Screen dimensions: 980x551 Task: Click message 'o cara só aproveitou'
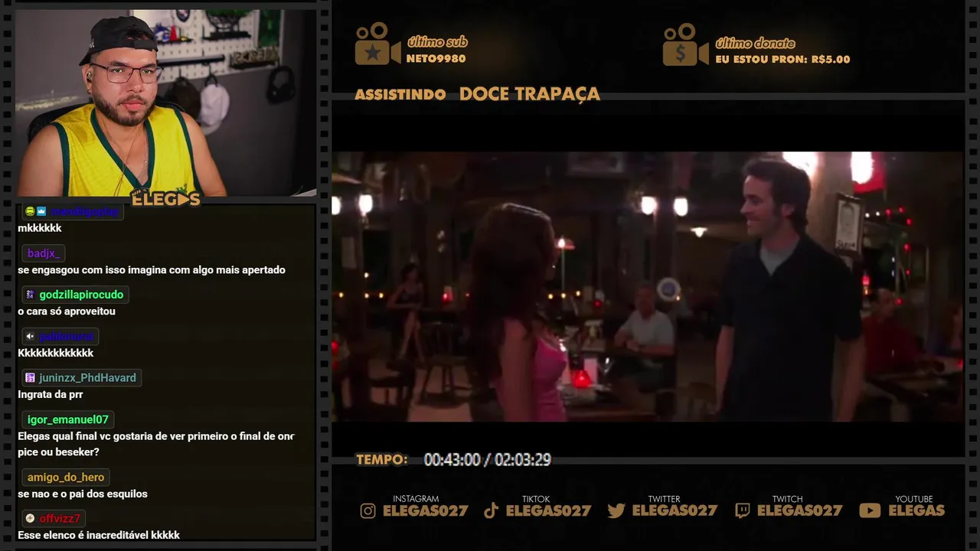click(67, 311)
